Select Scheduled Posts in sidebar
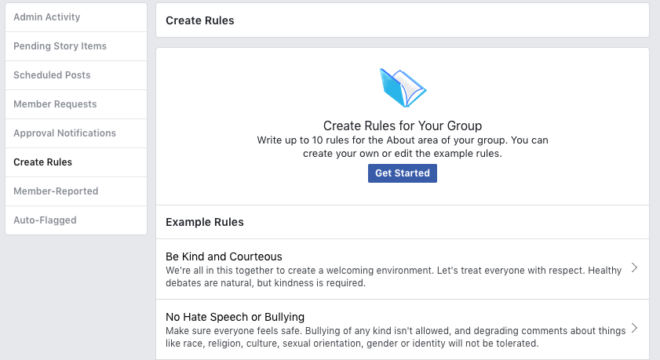The width and height of the screenshot is (660, 360). coord(76,75)
